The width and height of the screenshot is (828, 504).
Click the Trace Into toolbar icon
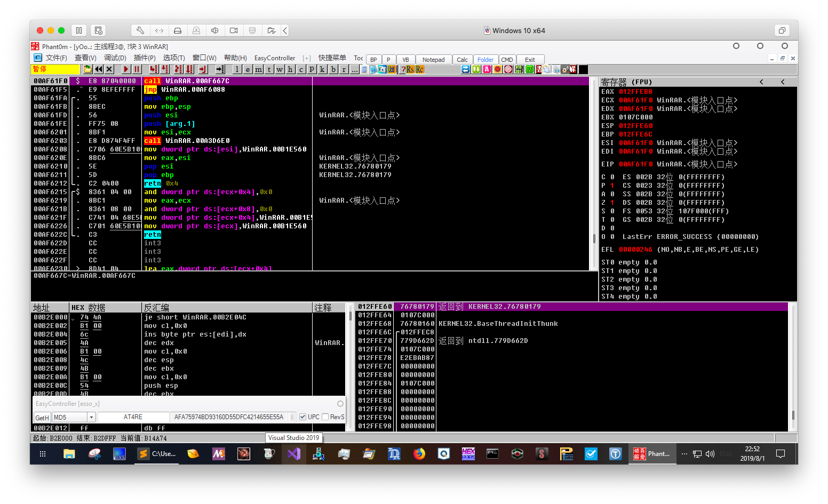[178, 69]
